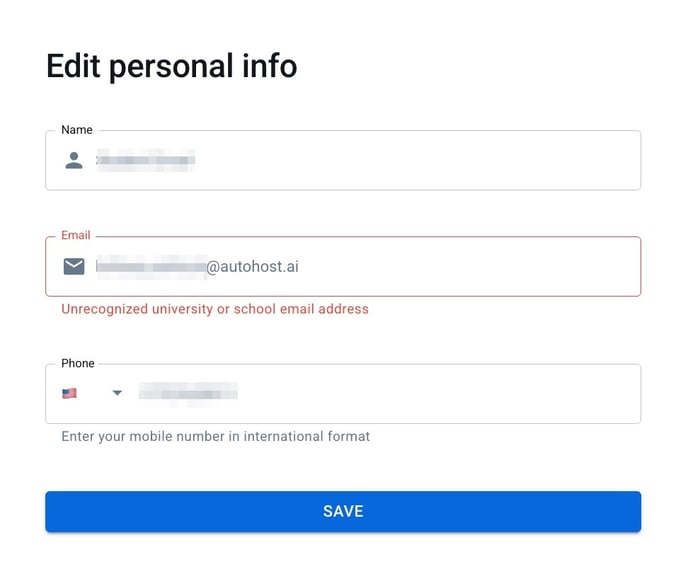Image resolution: width=688 pixels, height=586 pixels.
Task: Click the US flag icon
Action: [x=69, y=393]
